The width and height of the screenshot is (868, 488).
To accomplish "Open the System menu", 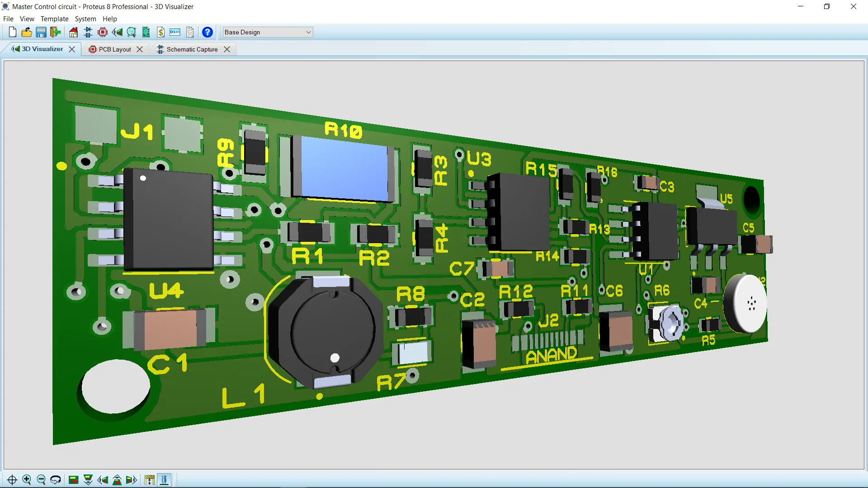I will click(85, 19).
